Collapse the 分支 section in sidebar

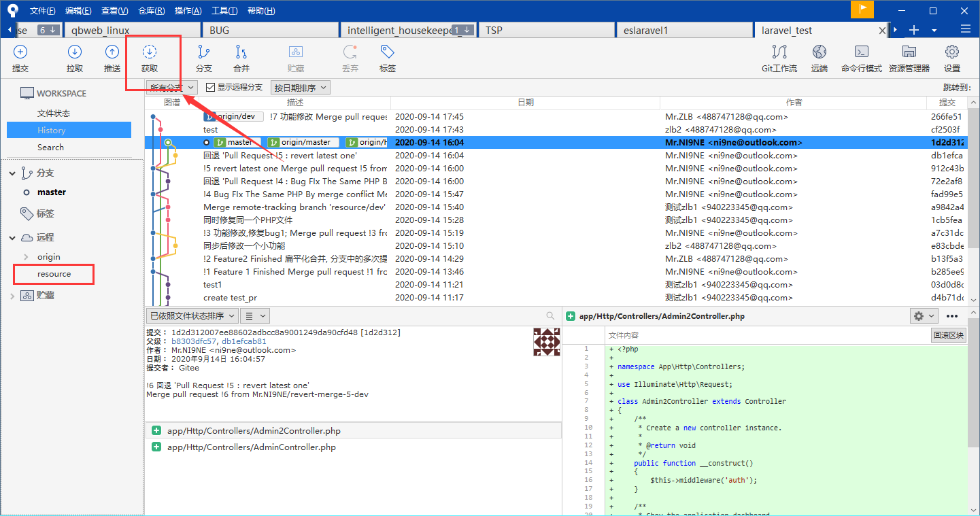point(12,173)
